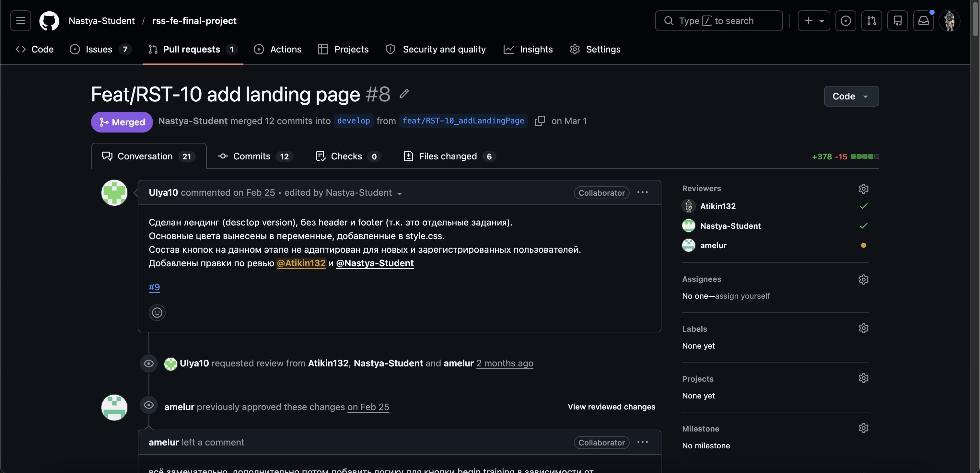The width and height of the screenshot is (980, 473).
Task: Open the Commits tab
Action: pos(251,156)
